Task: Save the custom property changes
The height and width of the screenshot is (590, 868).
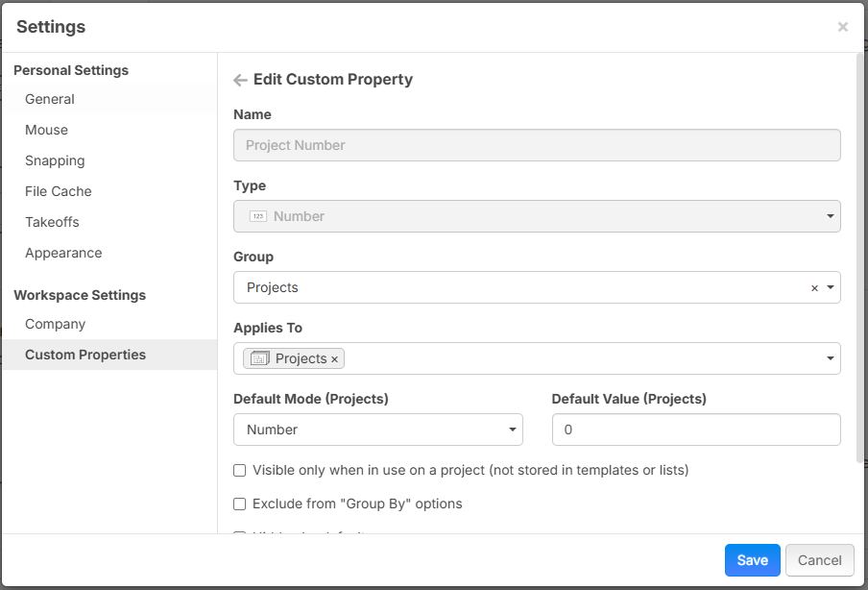Action: (752, 560)
